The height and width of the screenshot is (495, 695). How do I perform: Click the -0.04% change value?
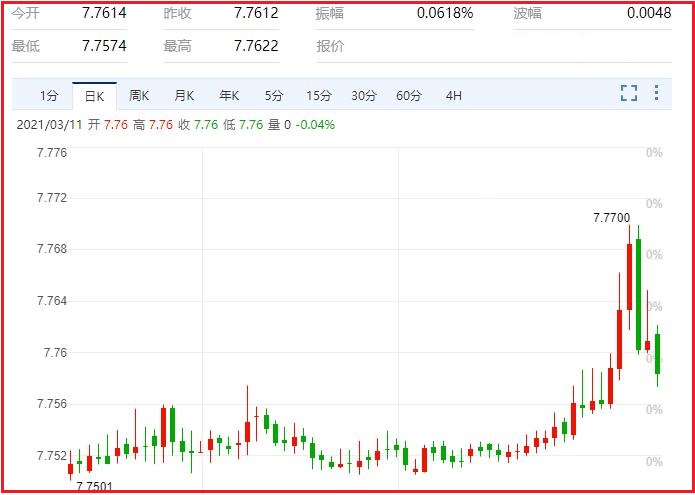315,125
